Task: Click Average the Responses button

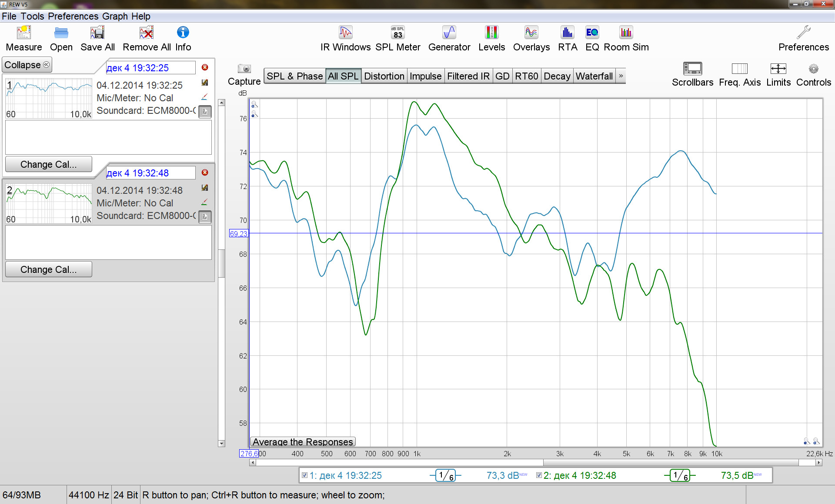Action: point(303,442)
